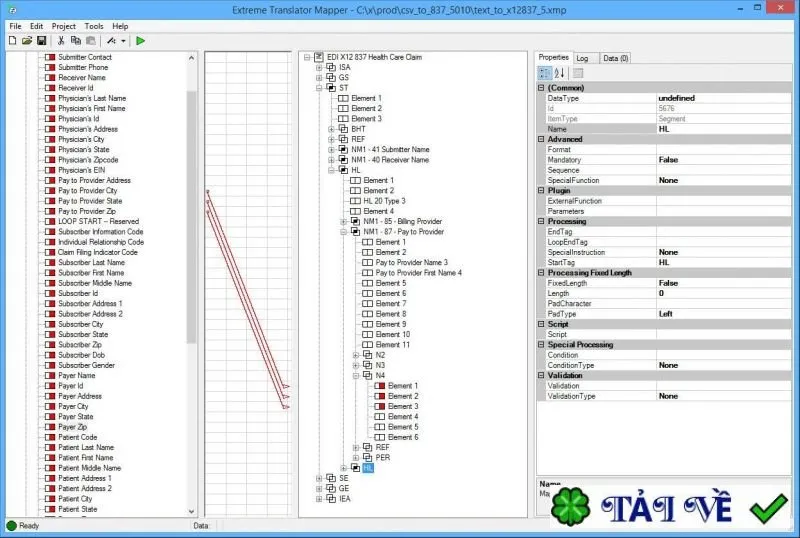Collapse the Advanced property category
This screenshot has width=800, height=538.
(x=541, y=139)
